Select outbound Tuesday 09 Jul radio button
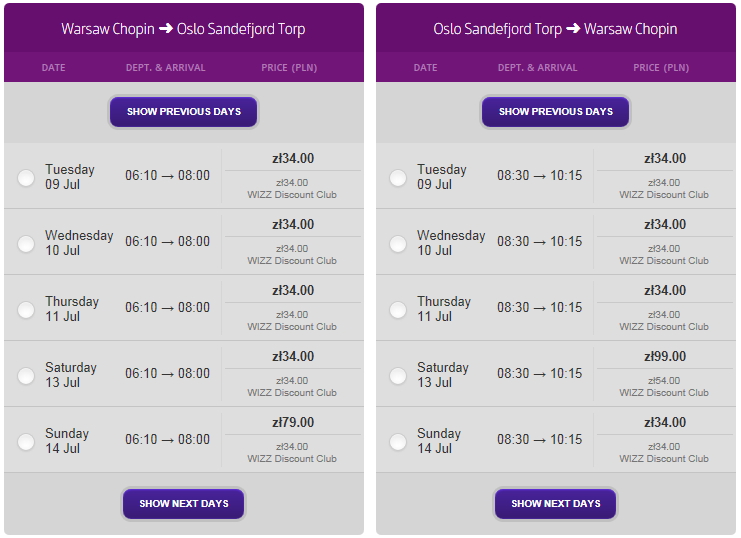Screen dimensions: 741x538 click(x=26, y=178)
